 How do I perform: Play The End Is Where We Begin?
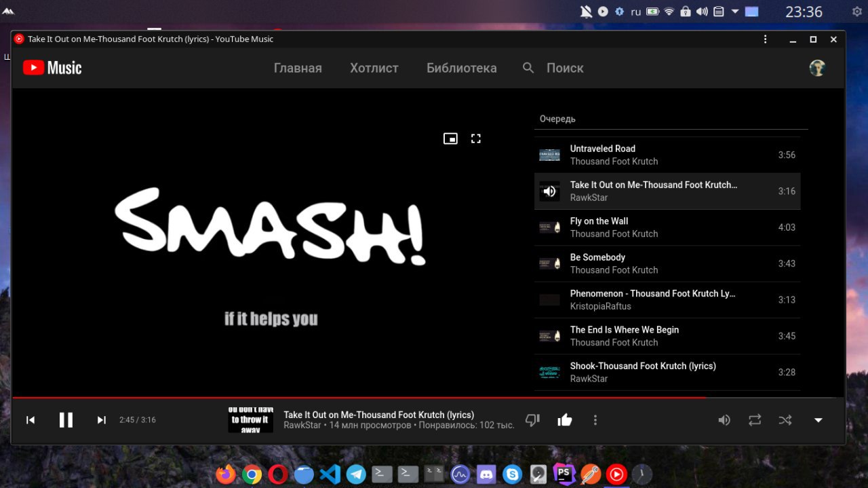[667, 336]
